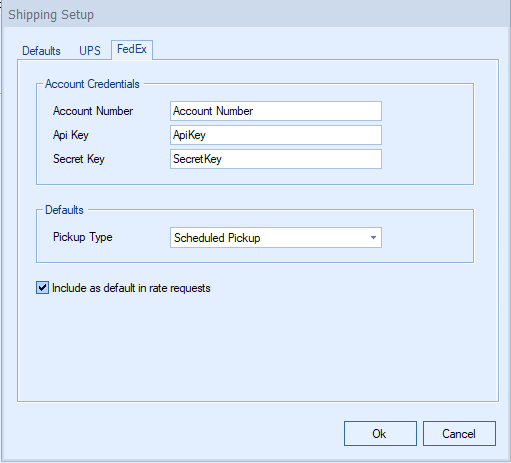Click the Api Key label
511x463 pixels.
coord(71,135)
